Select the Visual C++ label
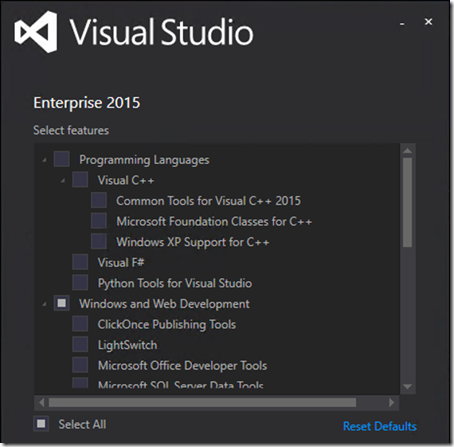This screenshot has height=447, width=454. click(x=126, y=180)
